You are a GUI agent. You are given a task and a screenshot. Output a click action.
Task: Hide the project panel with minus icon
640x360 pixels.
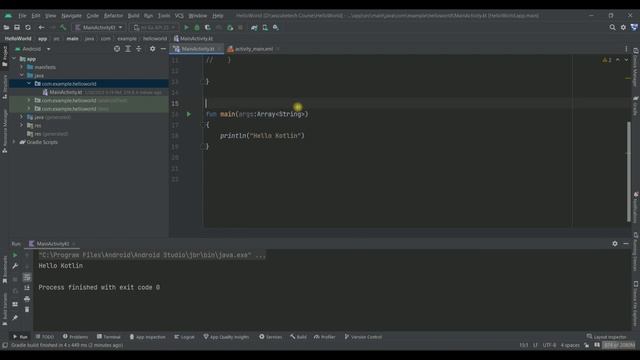pyautogui.click(x=163, y=49)
